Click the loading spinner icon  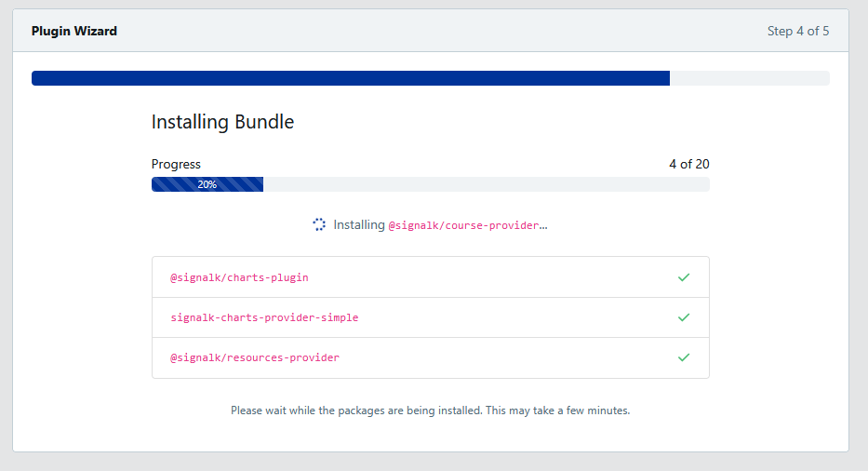[319, 224]
